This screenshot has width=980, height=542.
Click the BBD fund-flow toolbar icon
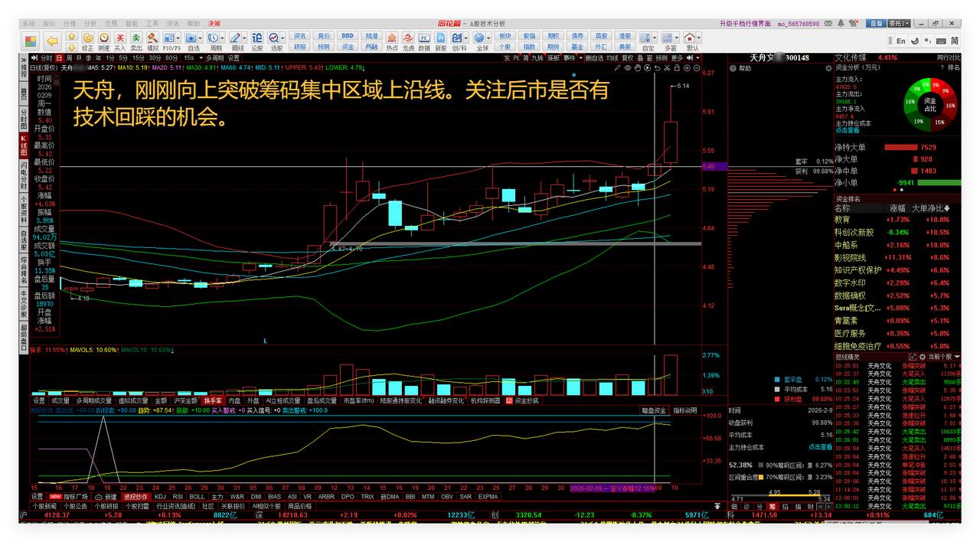348,34
